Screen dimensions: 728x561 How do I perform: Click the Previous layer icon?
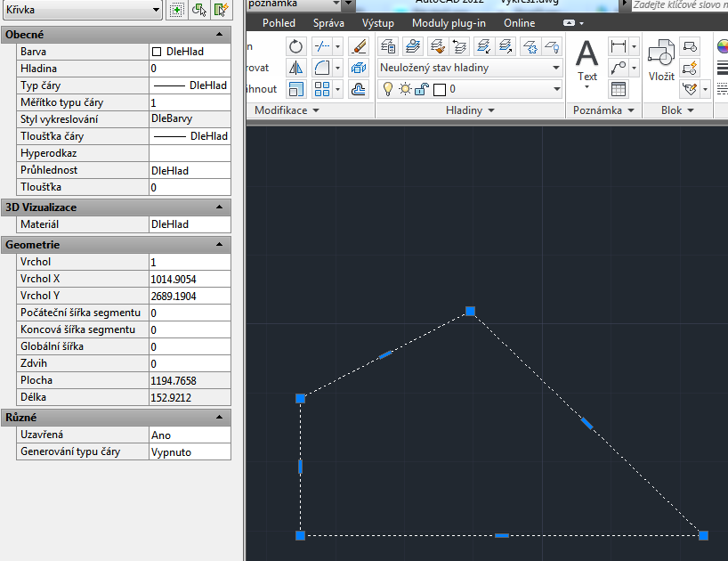tap(459, 46)
